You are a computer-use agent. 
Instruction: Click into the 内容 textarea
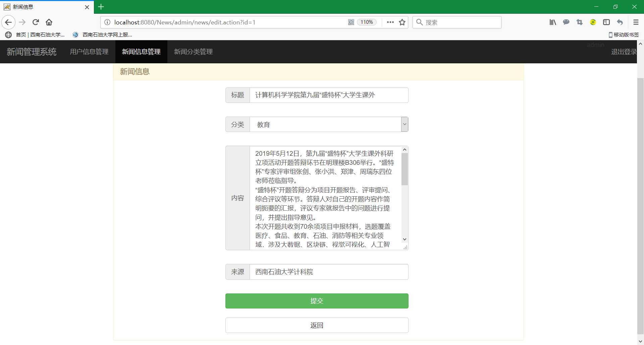[x=325, y=198]
